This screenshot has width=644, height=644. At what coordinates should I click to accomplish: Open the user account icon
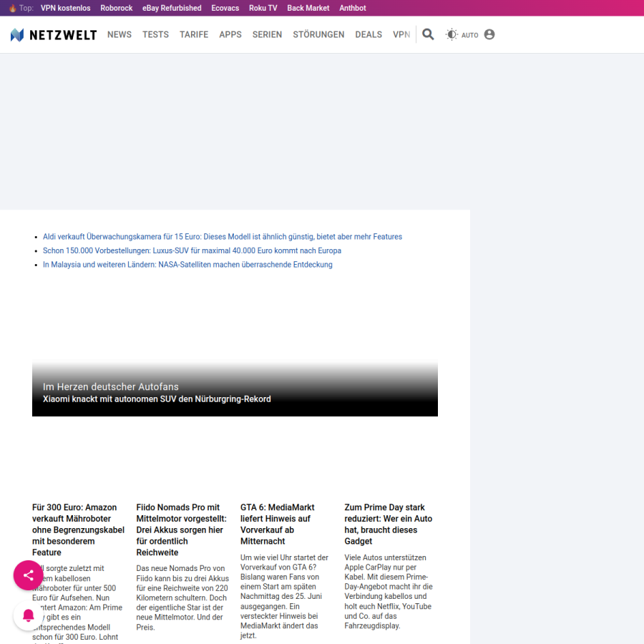tap(489, 34)
